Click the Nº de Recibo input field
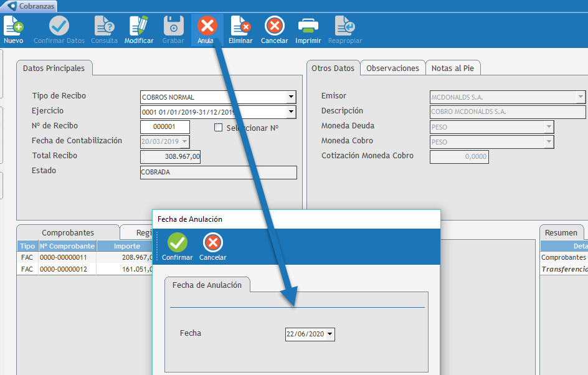The width and height of the screenshot is (588, 375). pos(165,127)
